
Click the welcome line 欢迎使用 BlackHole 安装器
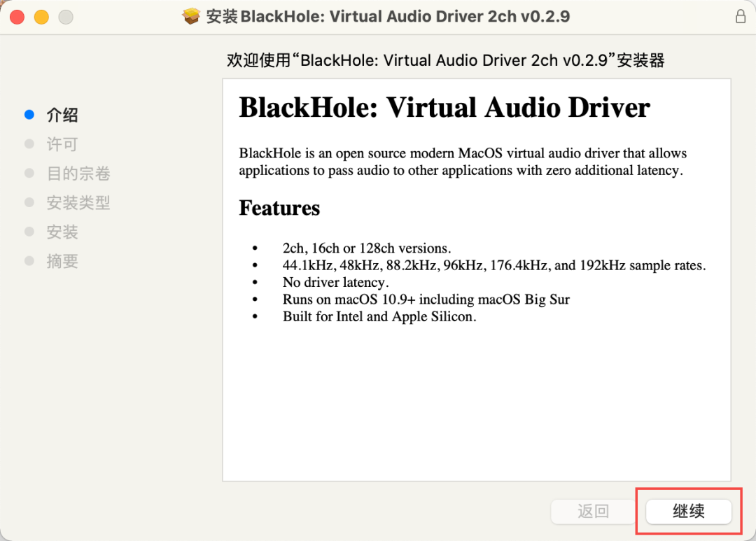(x=445, y=60)
